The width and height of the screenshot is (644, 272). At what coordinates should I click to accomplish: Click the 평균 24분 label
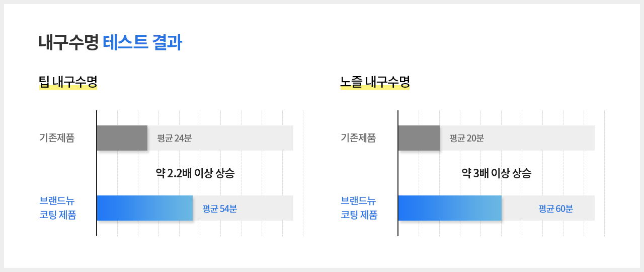pyautogui.click(x=174, y=139)
